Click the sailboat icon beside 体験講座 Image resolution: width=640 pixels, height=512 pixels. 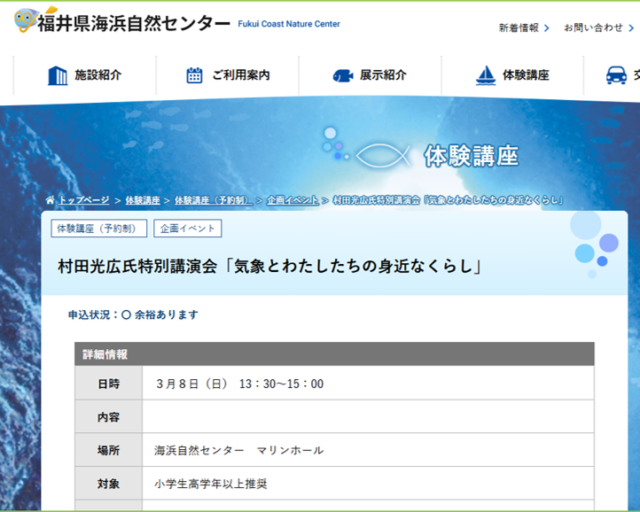coord(485,75)
